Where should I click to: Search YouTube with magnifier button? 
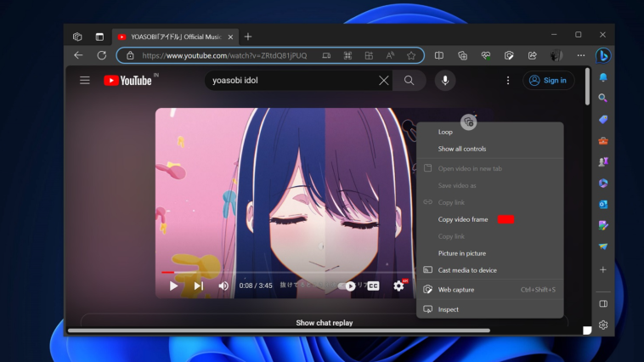pyautogui.click(x=409, y=80)
